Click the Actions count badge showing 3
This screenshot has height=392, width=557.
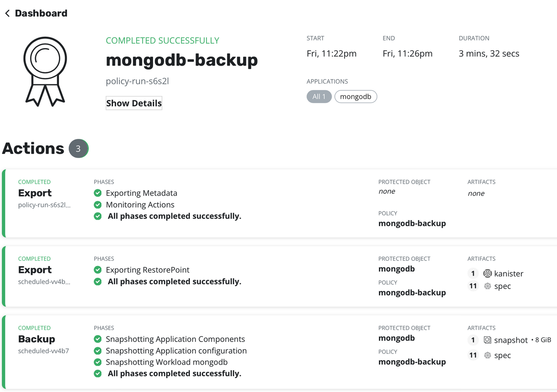click(78, 149)
